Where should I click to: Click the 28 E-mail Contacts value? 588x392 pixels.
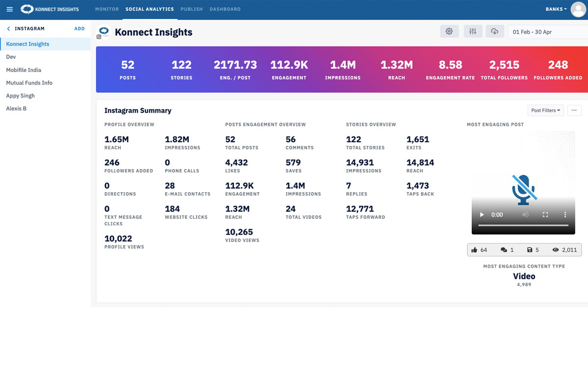170,186
